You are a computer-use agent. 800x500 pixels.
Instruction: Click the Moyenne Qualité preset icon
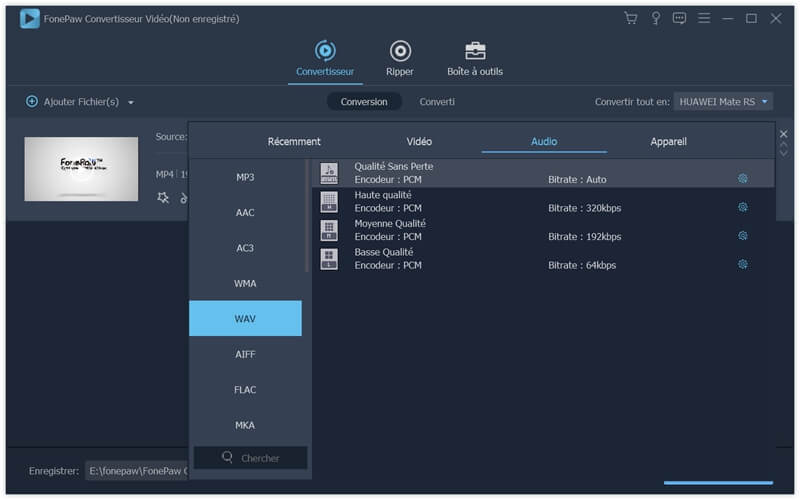pos(329,230)
